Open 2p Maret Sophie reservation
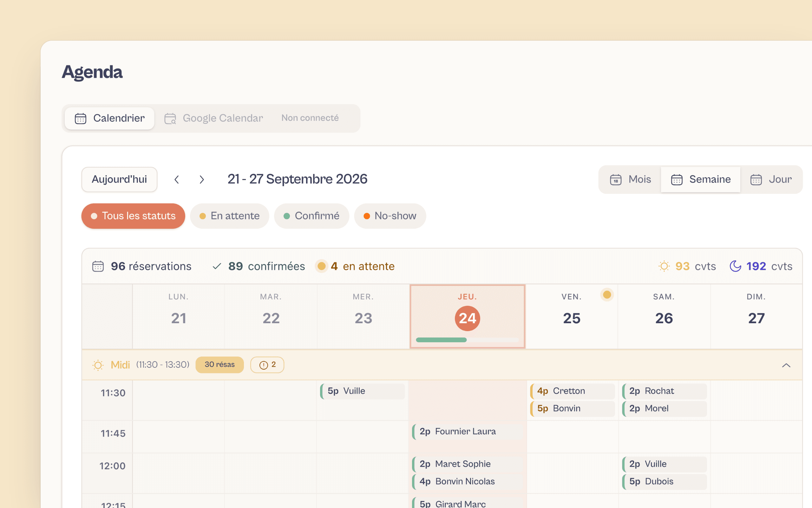The image size is (812, 508). [x=468, y=464]
